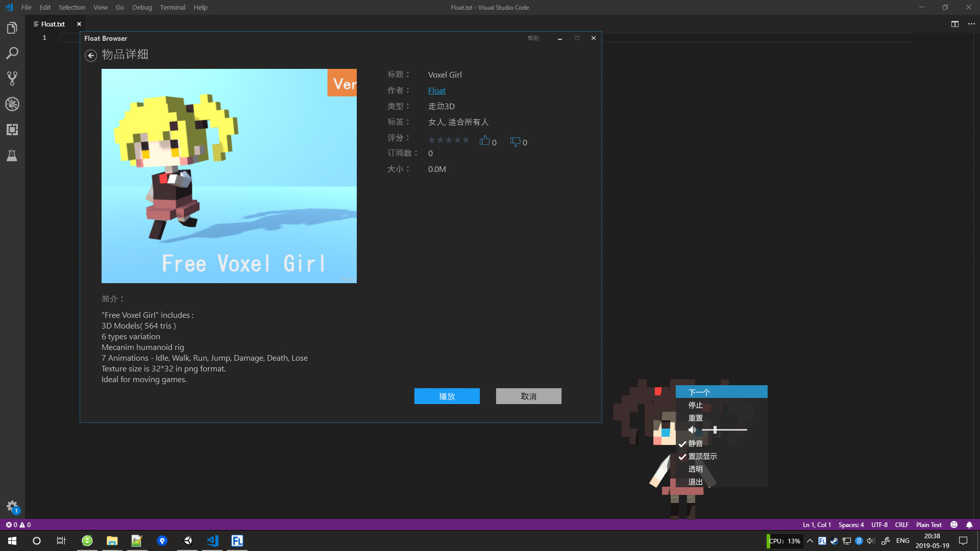Adjust the volume slider in the context menu

pos(716,430)
